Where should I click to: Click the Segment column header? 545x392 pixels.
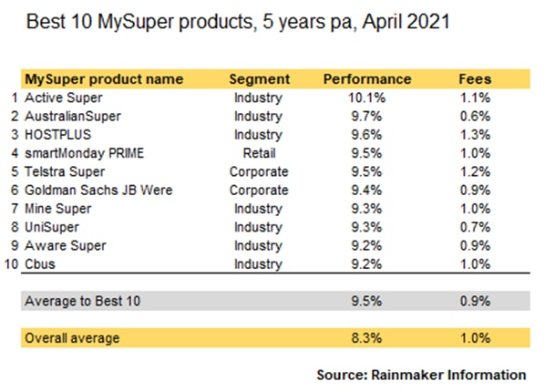[x=260, y=79]
